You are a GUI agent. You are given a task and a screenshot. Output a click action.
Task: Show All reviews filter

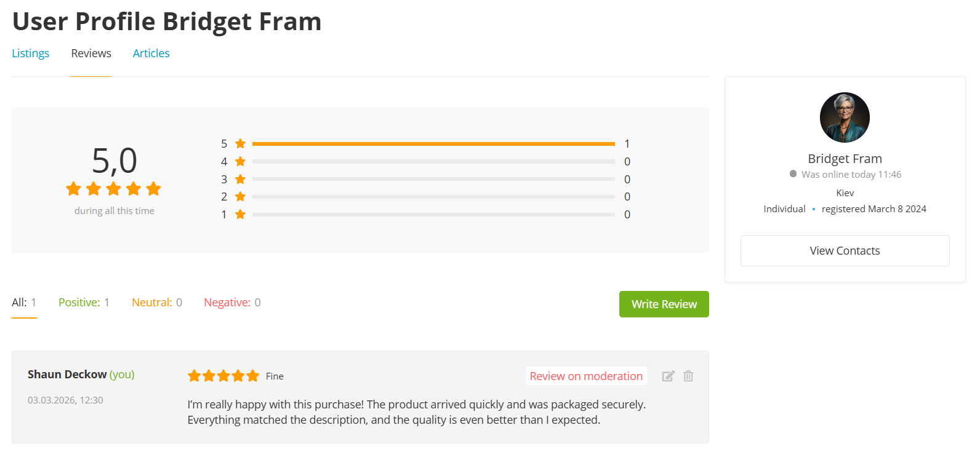point(24,303)
